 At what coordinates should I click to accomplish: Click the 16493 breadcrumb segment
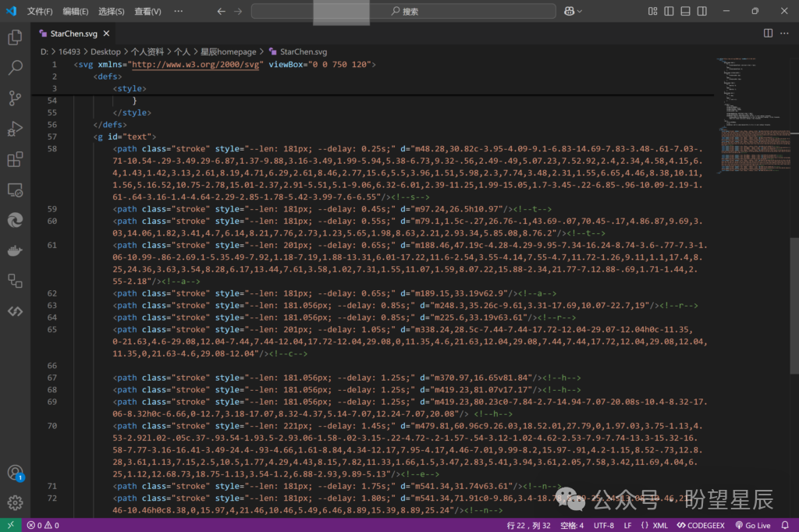point(69,51)
